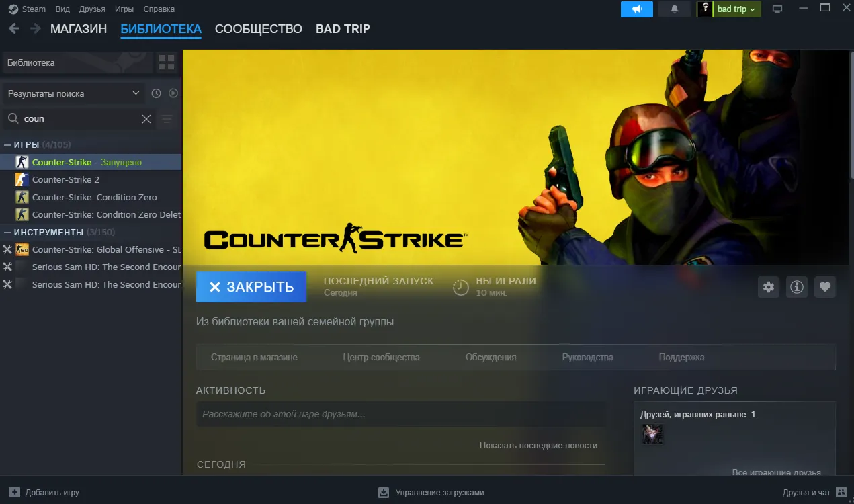Click the ready-to-play filter icon

pos(173,93)
